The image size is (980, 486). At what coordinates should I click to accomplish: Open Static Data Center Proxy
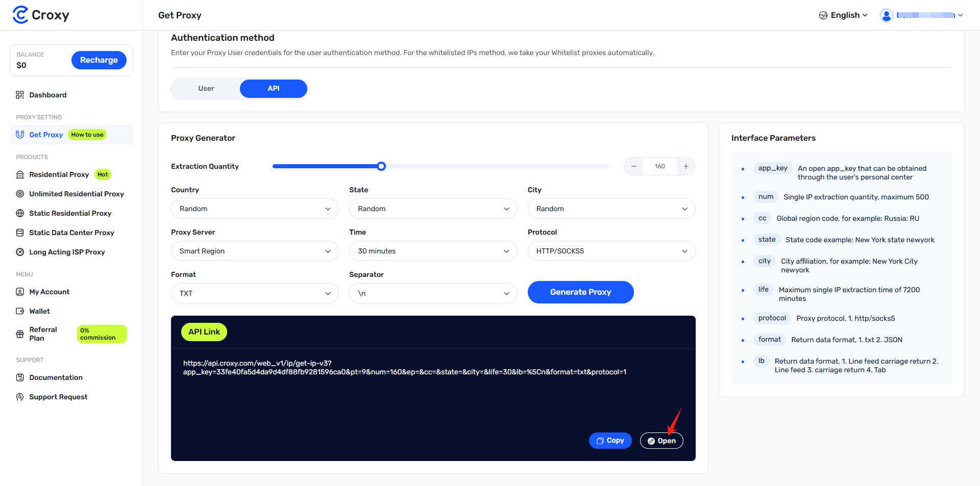coord(71,233)
